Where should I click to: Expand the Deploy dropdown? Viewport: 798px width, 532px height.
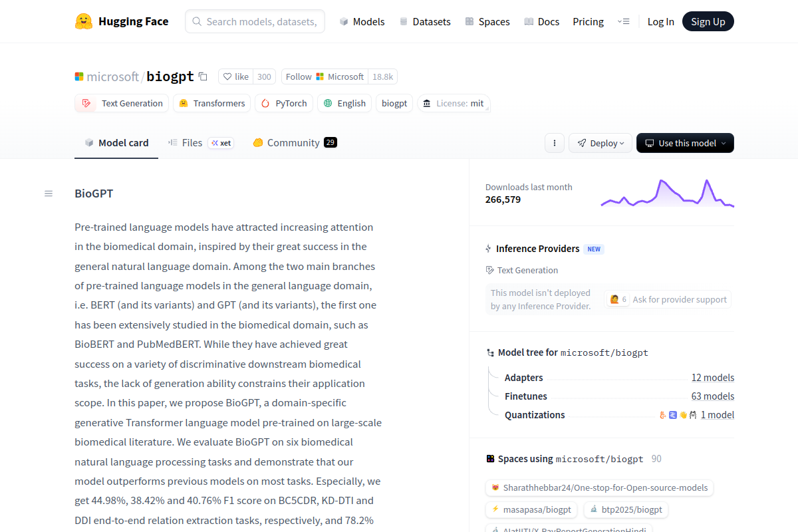pyautogui.click(x=600, y=143)
